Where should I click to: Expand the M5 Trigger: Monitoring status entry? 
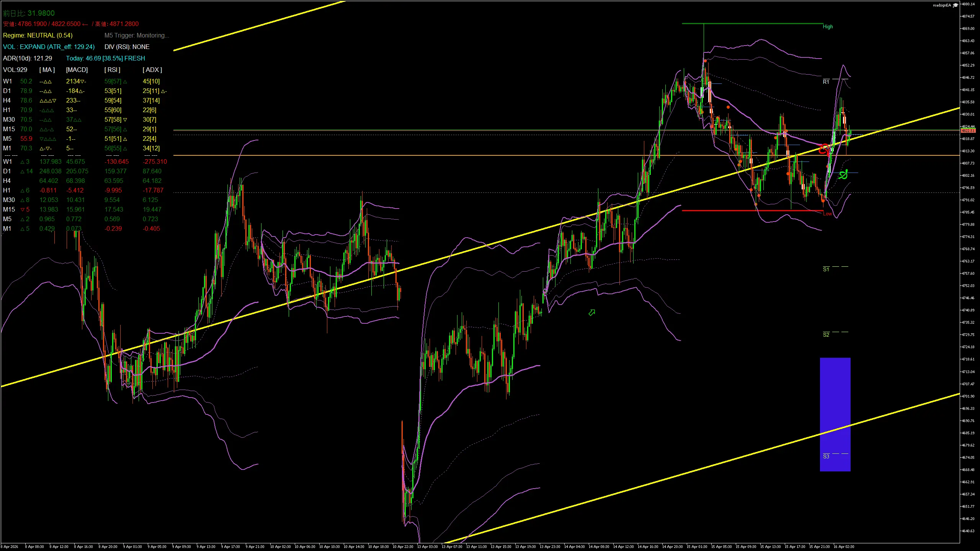137,35
